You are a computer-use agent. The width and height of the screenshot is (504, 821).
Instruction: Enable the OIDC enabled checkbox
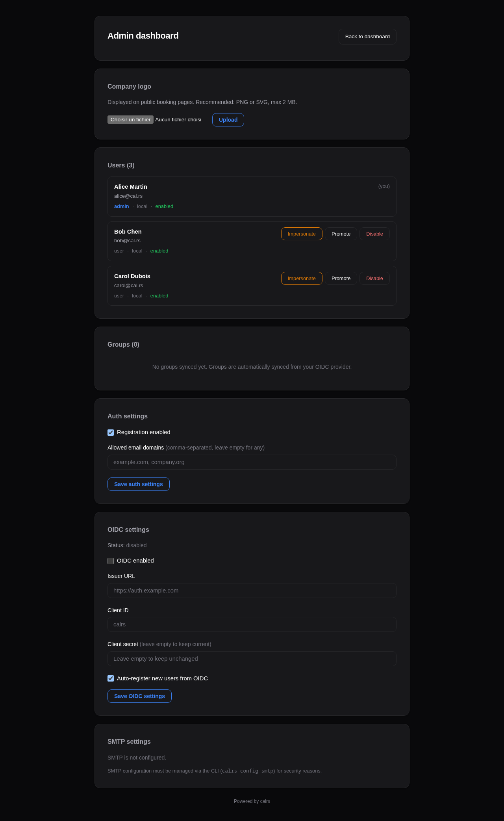(111, 561)
